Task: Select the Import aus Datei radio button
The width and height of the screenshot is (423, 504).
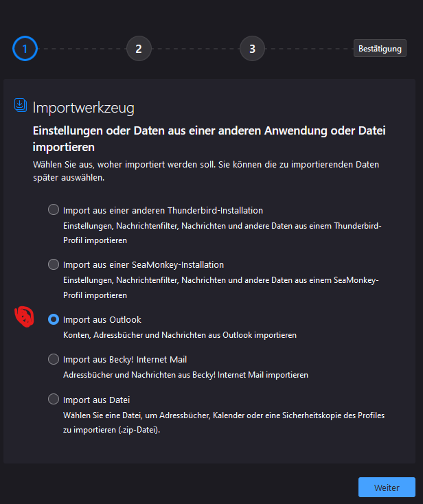Action: pyautogui.click(x=53, y=399)
